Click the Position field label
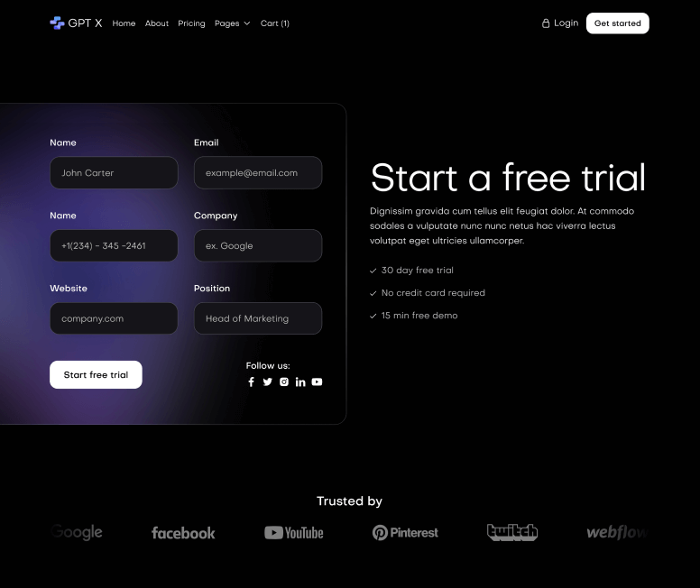Screen dimensions: 700x588 [x=212, y=288]
